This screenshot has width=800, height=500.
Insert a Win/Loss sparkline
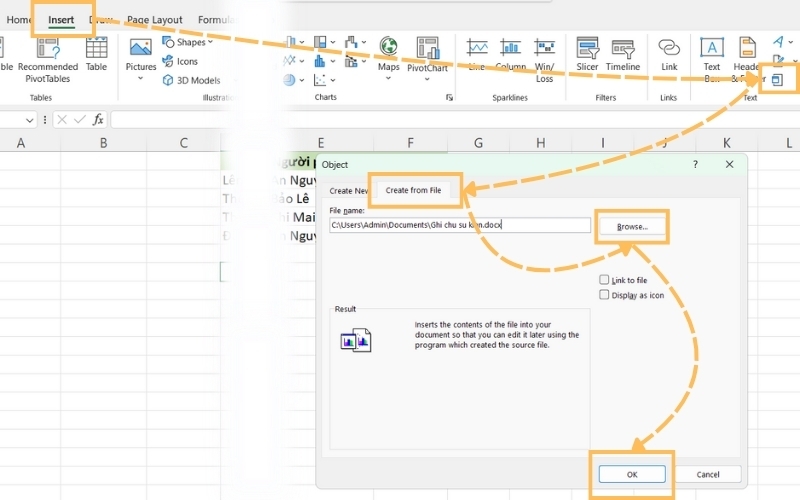tap(544, 60)
